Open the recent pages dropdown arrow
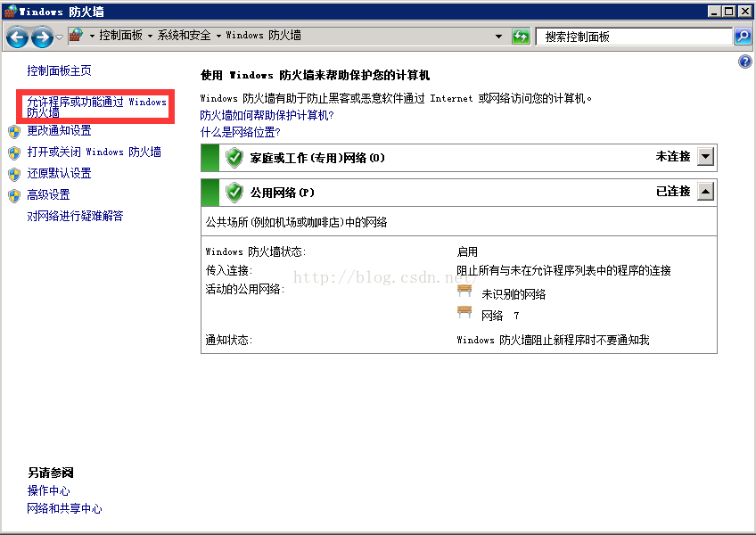The width and height of the screenshot is (756, 535). 60,37
